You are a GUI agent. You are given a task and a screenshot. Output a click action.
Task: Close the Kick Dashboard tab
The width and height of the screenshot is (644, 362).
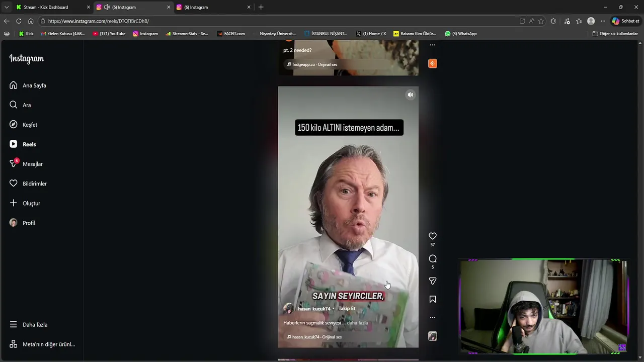coord(89,7)
